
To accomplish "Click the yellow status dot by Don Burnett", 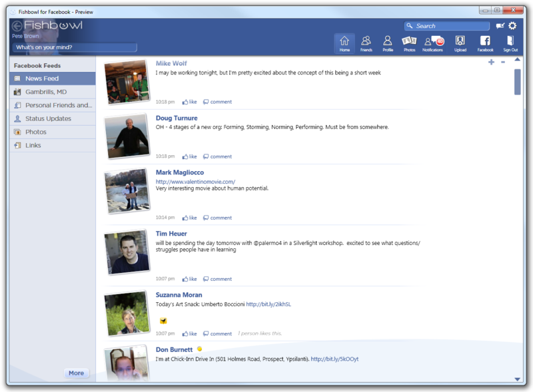I will (x=199, y=349).
